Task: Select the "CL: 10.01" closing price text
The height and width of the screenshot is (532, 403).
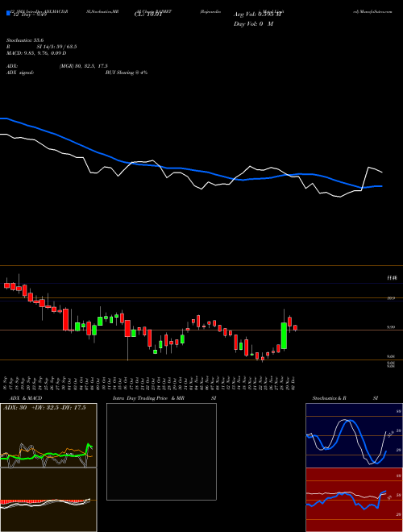Action: click(149, 15)
